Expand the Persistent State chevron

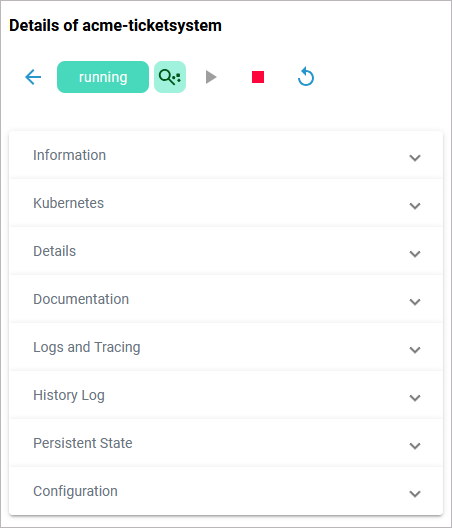(415, 446)
